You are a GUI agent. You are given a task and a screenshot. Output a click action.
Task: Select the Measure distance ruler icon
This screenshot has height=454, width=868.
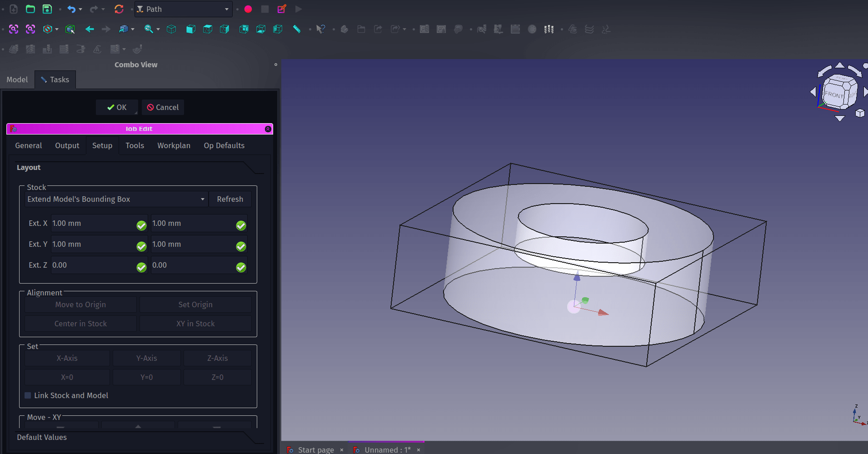(x=297, y=29)
